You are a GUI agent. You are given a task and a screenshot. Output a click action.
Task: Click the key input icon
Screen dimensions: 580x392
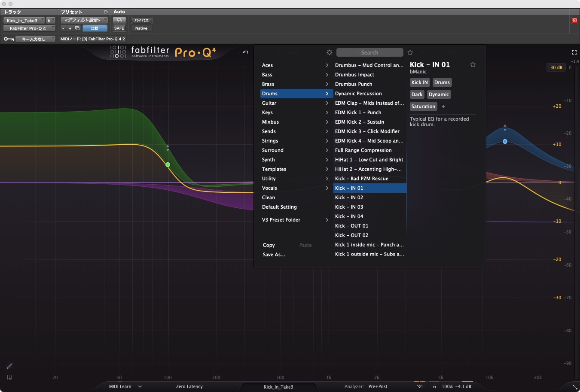[x=9, y=39]
